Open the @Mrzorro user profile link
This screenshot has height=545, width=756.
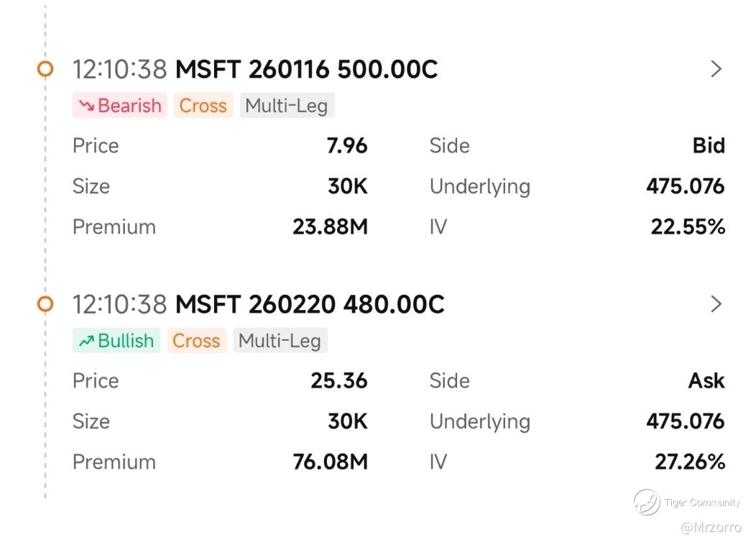711,527
